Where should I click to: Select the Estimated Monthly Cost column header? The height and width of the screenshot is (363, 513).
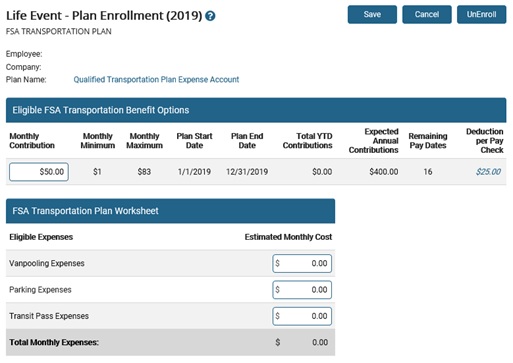(288, 237)
